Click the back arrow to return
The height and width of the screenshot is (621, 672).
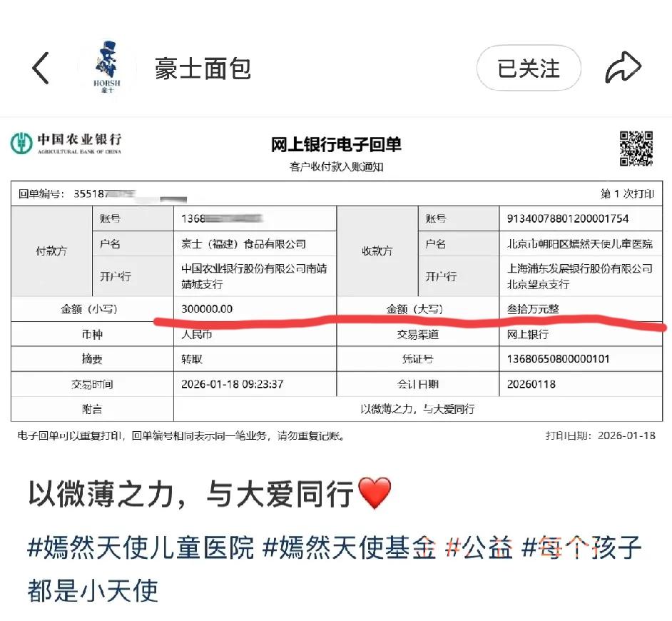40,68
